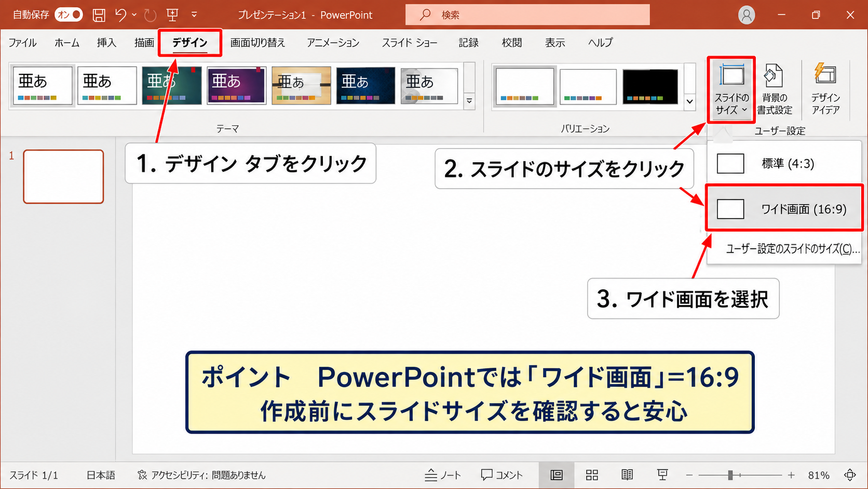Click into the 検索 search box
The height and width of the screenshot is (489, 868).
(527, 15)
